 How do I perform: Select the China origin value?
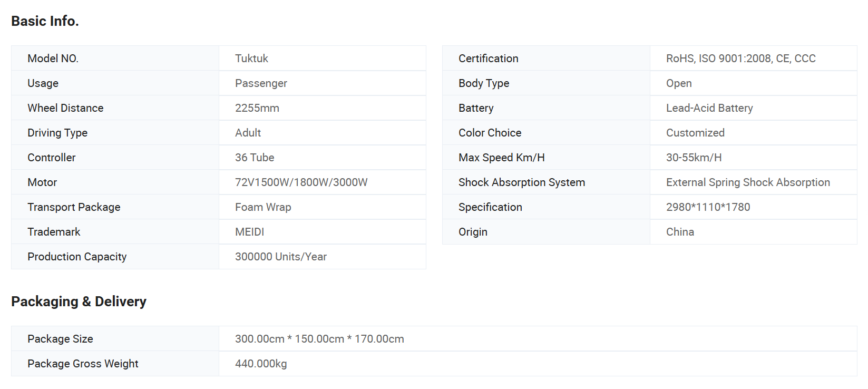click(x=680, y=232)
